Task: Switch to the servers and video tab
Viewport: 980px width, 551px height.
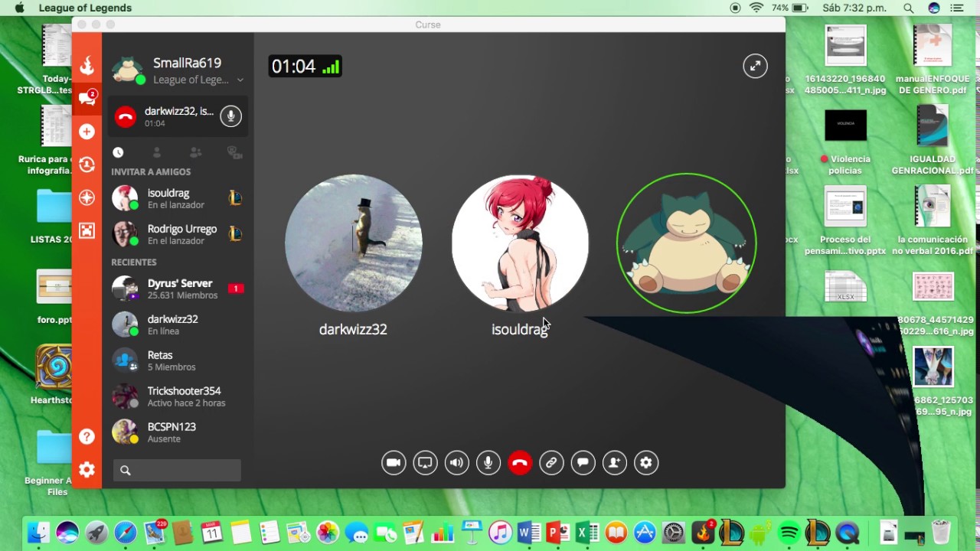Action: coord(234,152)
